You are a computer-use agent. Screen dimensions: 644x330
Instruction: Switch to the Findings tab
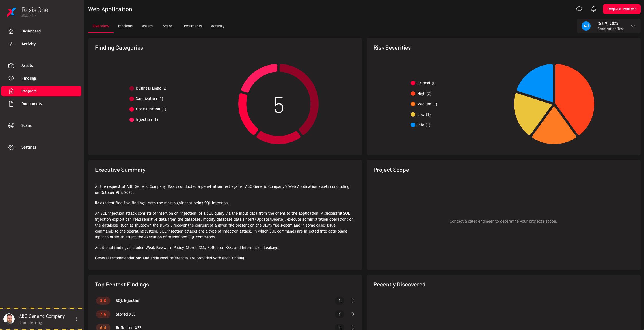[125, 26]
